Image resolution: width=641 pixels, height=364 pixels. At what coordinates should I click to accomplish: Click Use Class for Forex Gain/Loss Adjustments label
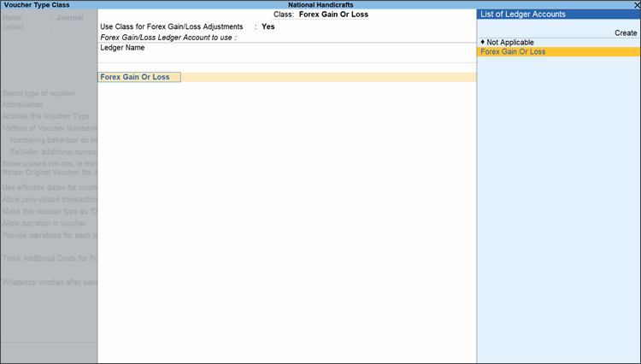(x=171, y=26)
